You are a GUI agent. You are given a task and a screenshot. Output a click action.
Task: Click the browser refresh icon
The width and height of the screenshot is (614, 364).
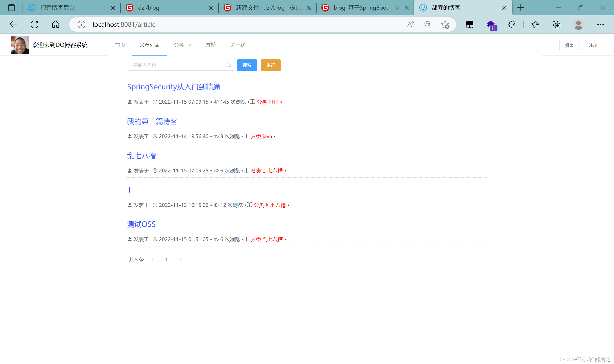click(34, 24)
